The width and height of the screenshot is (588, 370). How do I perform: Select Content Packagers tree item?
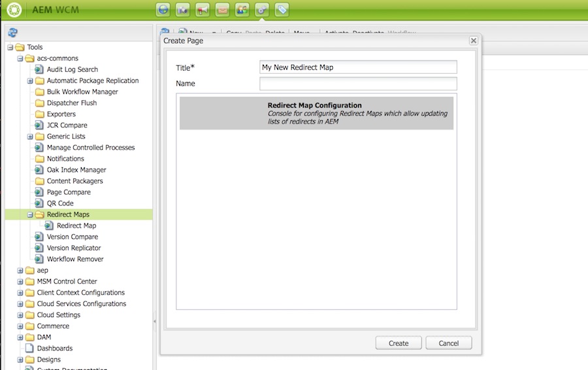[x=74, y=181]
